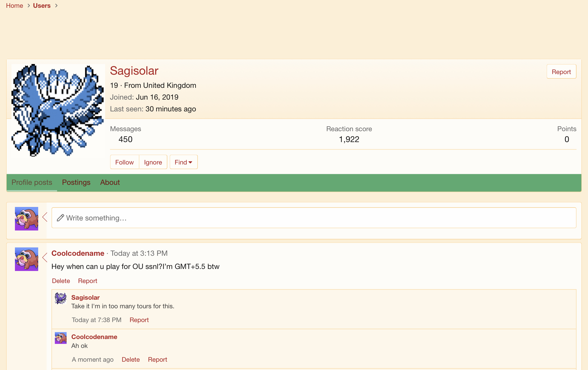Viewport: 588px width, 370px height.
Task: Click the Points value 0
Action: 567,139
